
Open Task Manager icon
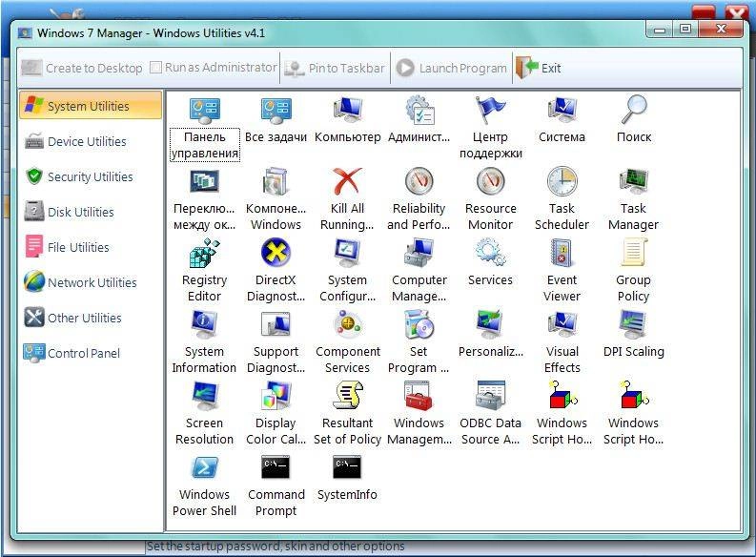[634, 181]
